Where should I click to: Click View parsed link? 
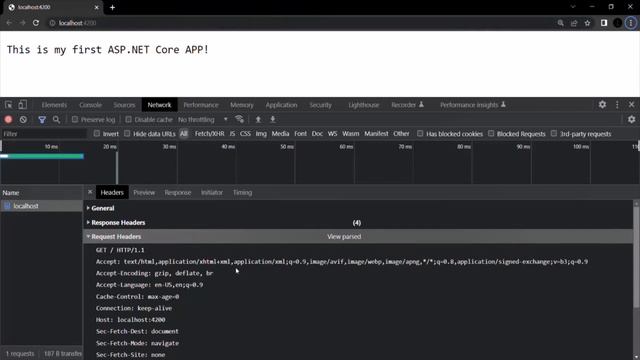point(344,237)
